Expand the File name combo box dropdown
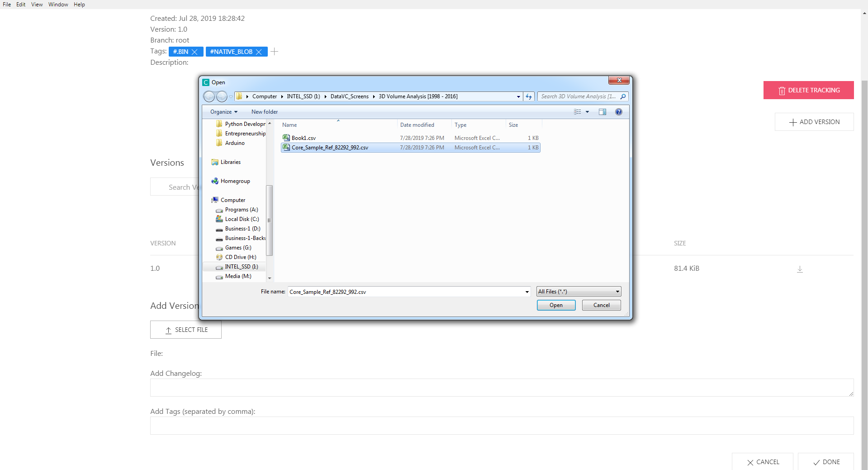This screenshot has width=868, height=470. [527, 292]
